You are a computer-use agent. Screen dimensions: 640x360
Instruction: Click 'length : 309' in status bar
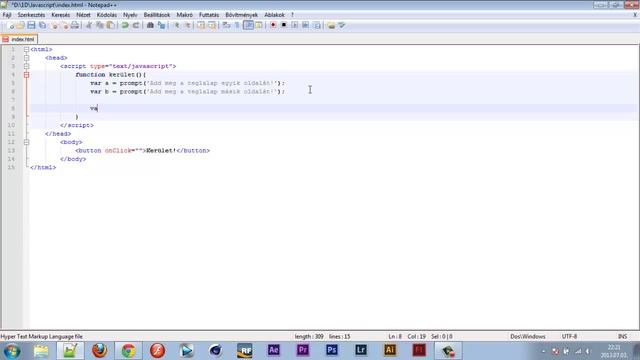pos(309,336)
